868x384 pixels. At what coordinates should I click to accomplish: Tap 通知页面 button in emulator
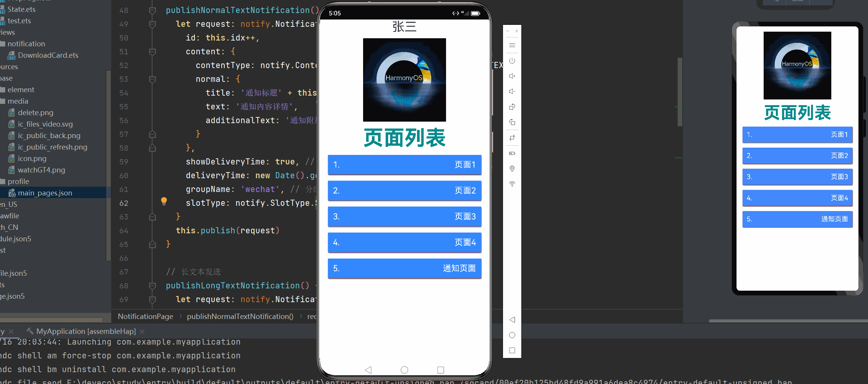click(x=404, y=268)
